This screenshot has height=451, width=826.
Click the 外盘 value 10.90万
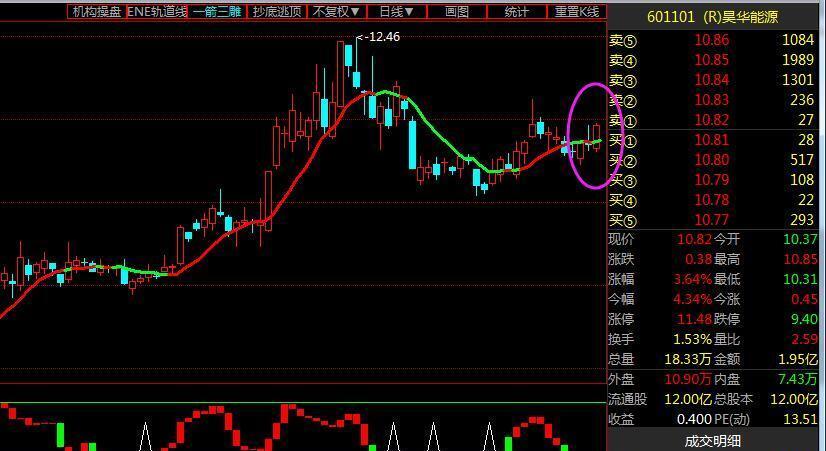pos(689,379)
